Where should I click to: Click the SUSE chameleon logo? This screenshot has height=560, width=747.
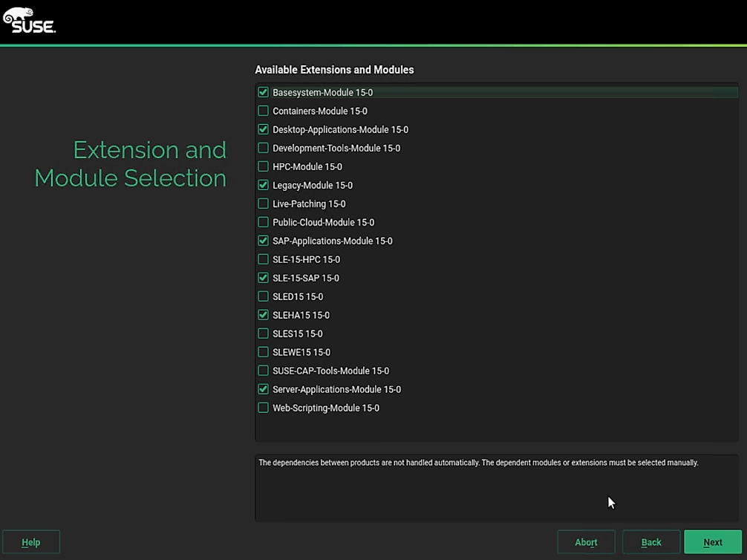click(x=29, y=21)
